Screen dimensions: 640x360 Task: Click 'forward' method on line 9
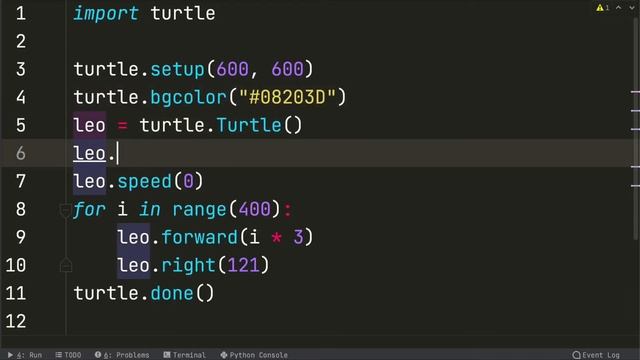coord(200,237)
